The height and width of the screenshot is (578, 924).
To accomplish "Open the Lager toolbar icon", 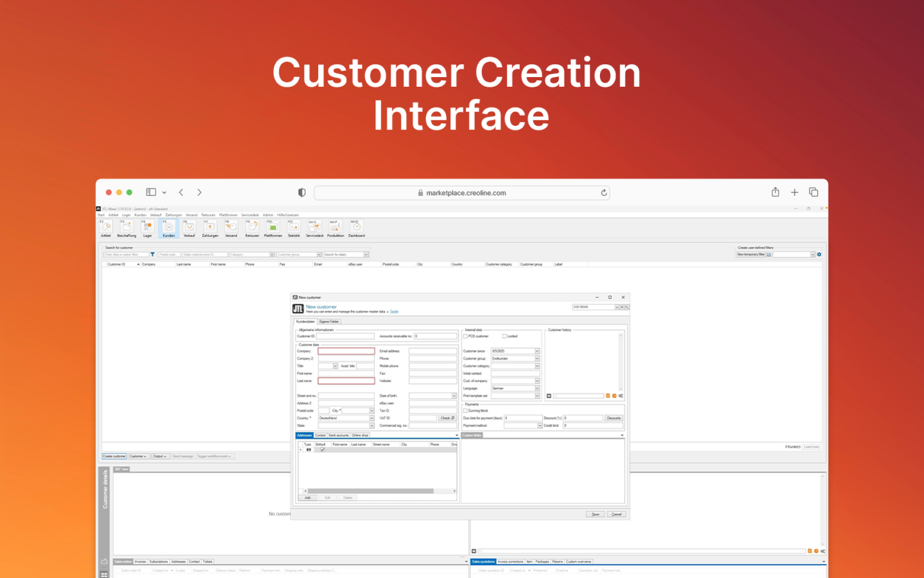I will click(148, 229).
